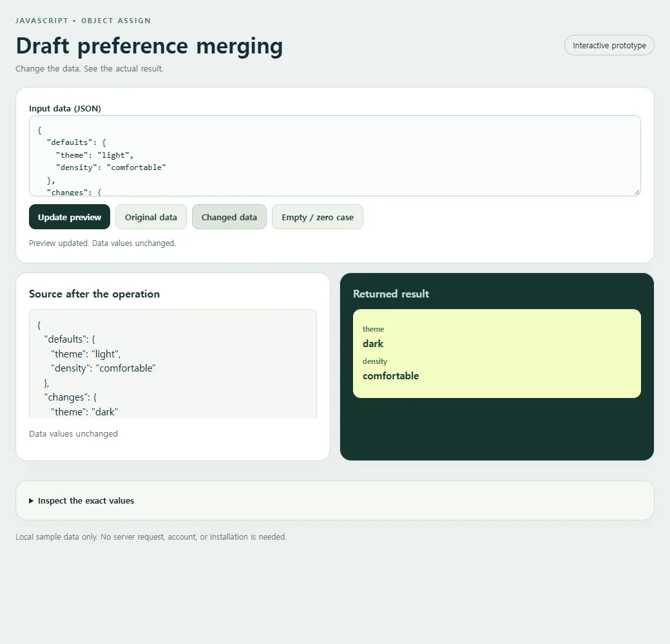Click the "theme": "light", line in input textarea

point(95,155)
